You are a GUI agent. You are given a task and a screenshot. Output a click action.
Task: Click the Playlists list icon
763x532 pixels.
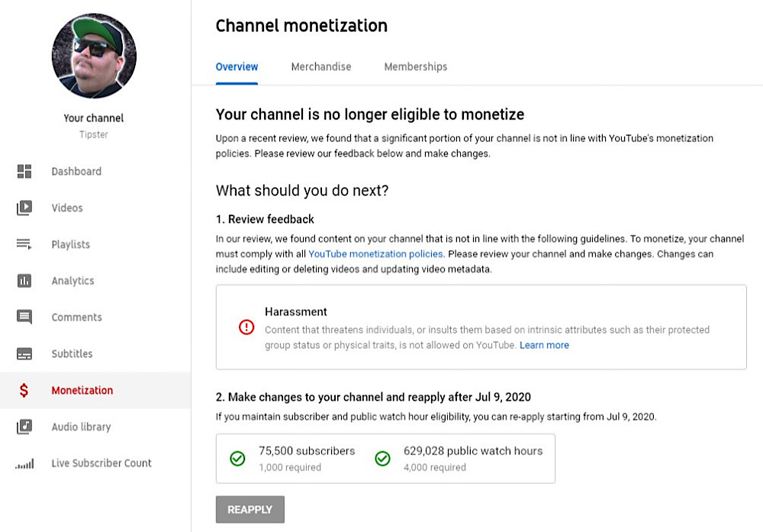click(24, 244)
